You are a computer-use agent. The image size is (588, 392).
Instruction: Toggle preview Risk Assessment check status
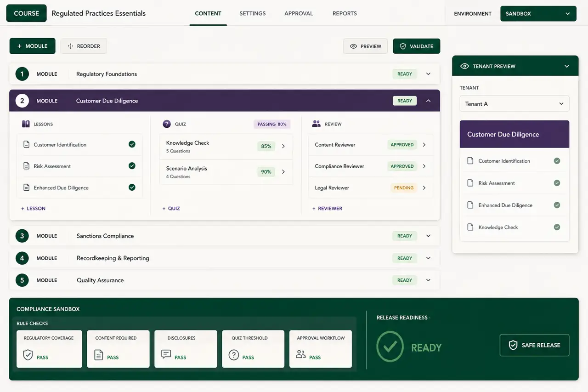(557, 183)
